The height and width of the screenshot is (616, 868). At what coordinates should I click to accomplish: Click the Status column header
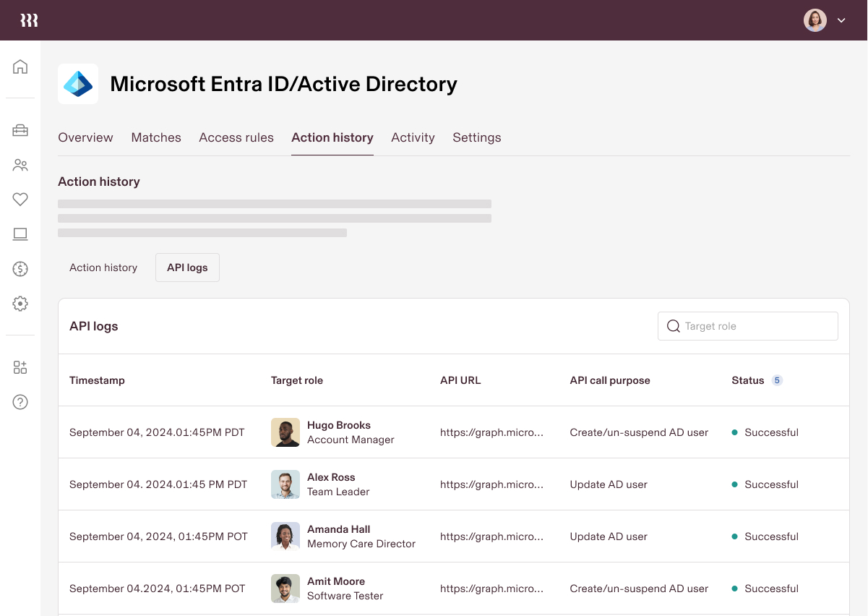748,380
